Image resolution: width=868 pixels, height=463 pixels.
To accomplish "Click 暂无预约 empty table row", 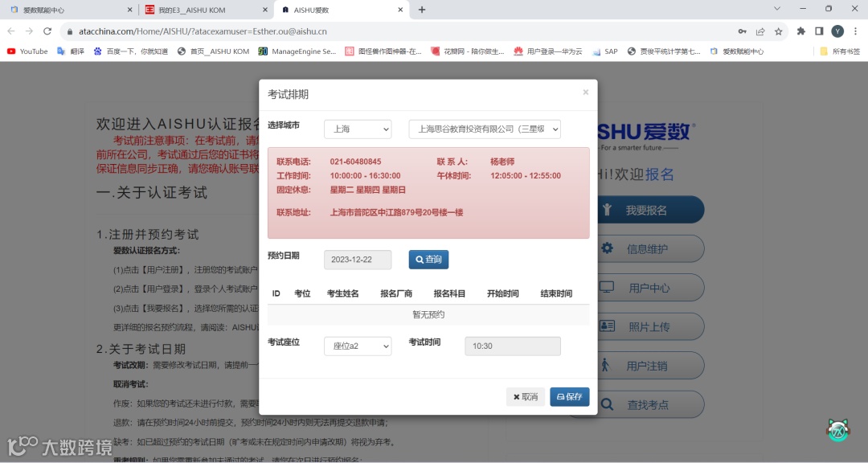I will point(428,314).
